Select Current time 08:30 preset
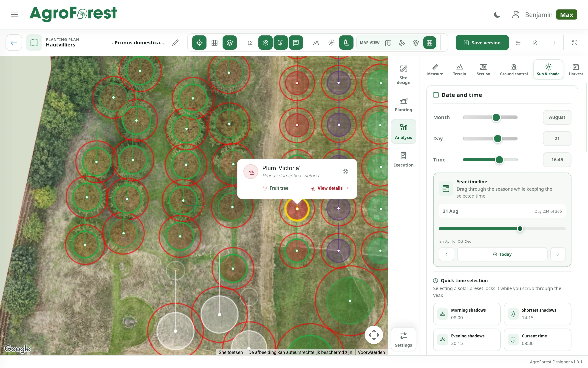The width and height of the screenshot is (588, 368). [x=537, y=340]
